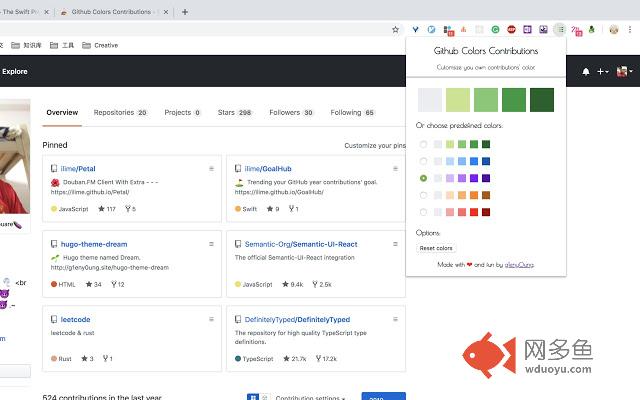Switch to the Stars tab
The width and height of the screenshot is (640, 400).
click(235, 112)
